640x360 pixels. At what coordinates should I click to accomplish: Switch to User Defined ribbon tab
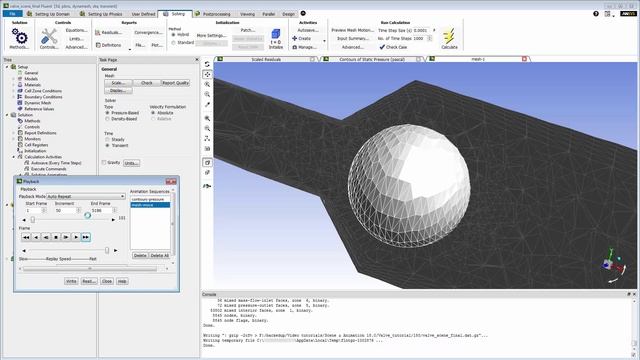tap(143, 14)
